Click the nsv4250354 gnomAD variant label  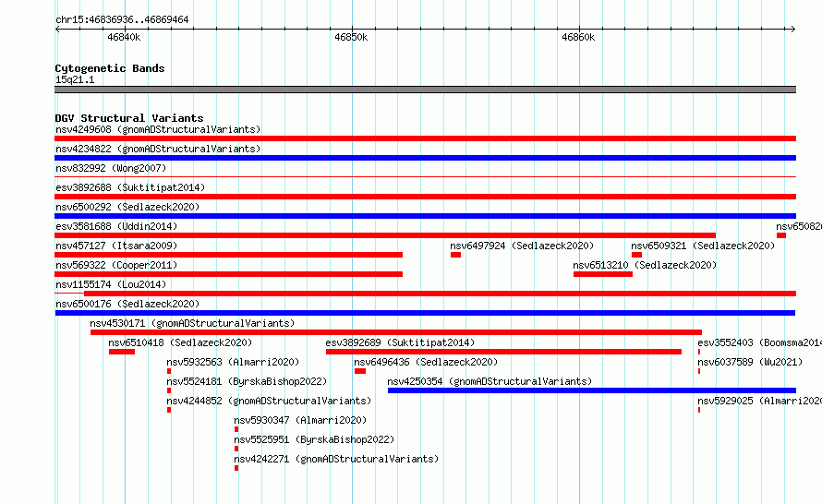490,381
